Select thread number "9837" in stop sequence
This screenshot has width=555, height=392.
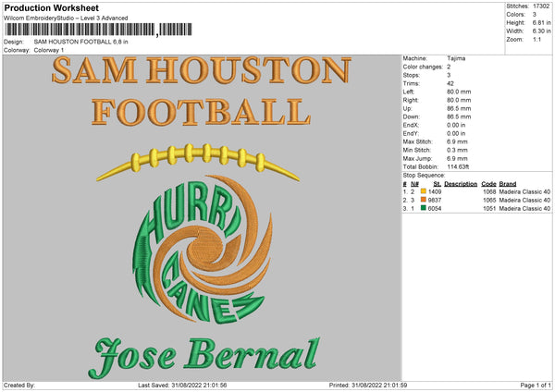coord(435,201)
